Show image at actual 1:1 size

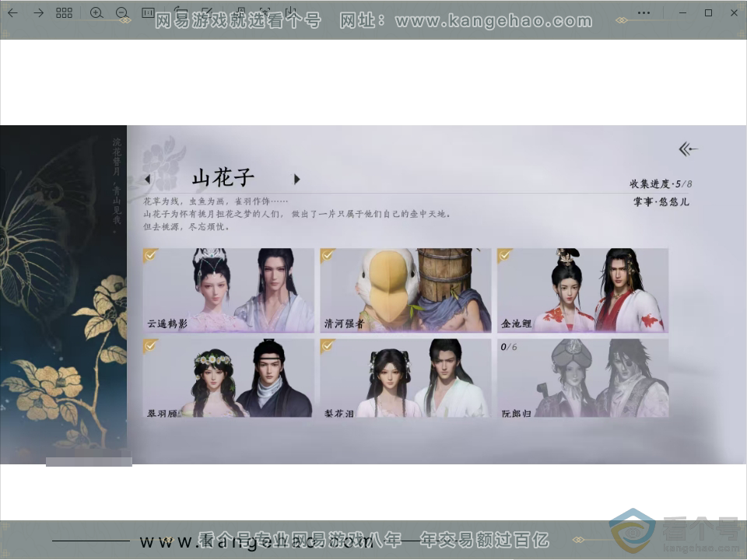point(148,12)
